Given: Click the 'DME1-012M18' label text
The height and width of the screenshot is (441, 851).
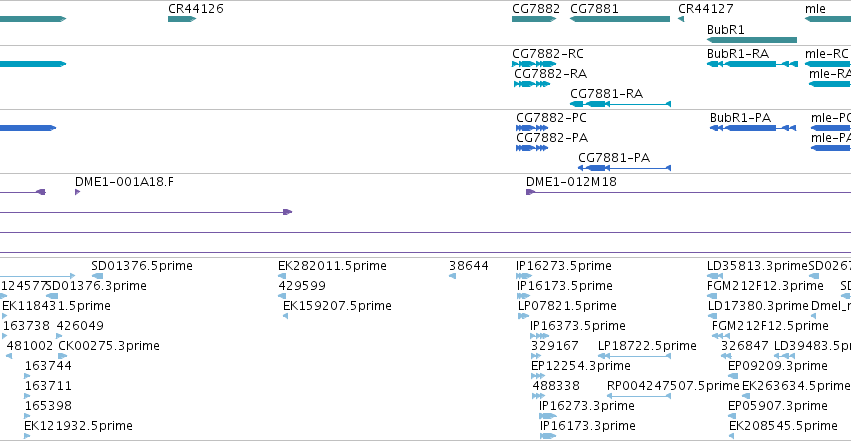Looking at the screenshot, I should click(x=571, y=182).
